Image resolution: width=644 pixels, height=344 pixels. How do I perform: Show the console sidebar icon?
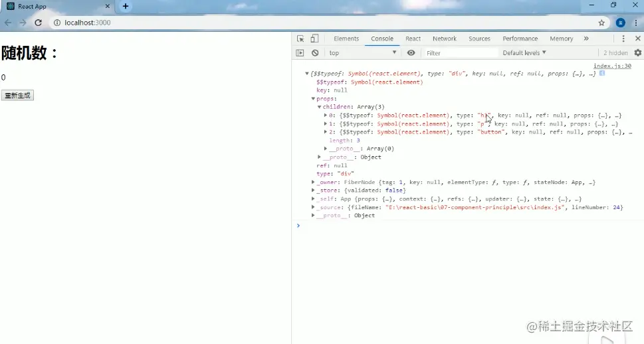coord(300,53)
